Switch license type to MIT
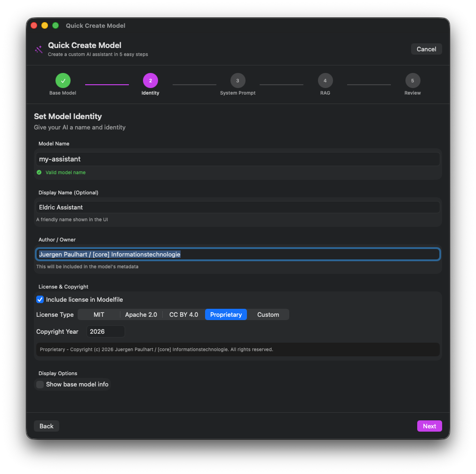Image resolution: width=476 pixels, height=474 pixels. 99,314
